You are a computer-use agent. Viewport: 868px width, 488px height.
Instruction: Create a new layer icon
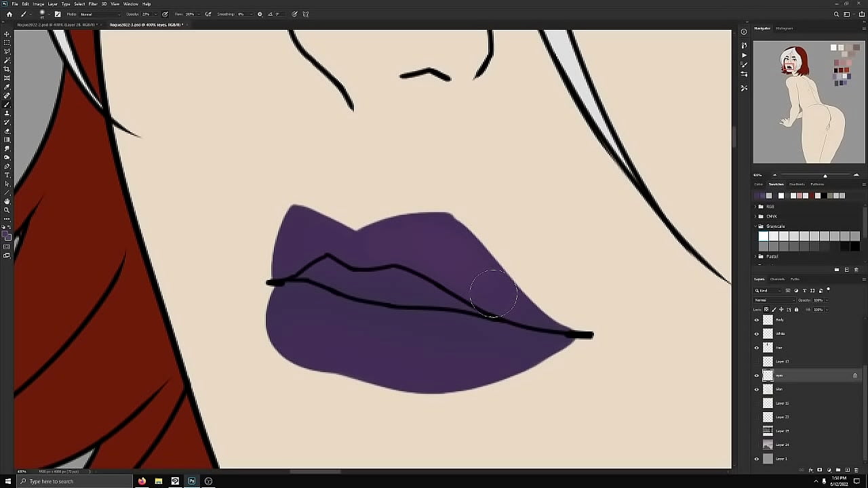848,470
